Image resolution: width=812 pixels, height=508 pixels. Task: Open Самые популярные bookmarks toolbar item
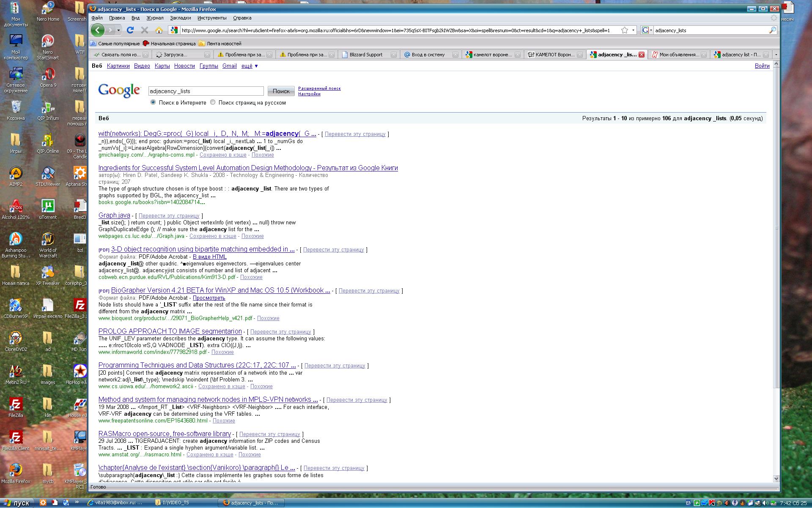click(115, 44)
